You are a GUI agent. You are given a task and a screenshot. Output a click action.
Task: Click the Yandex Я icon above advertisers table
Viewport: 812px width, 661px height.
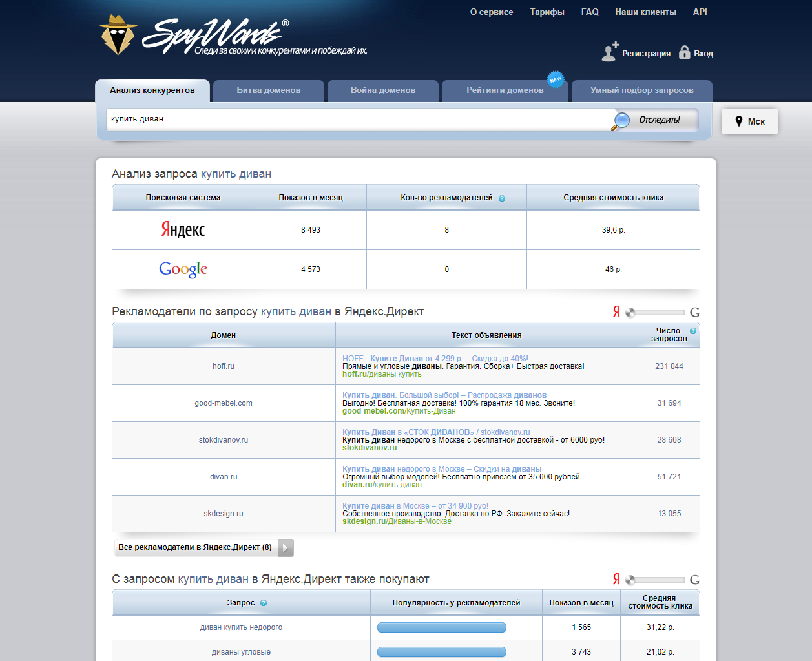pos(616,311)
